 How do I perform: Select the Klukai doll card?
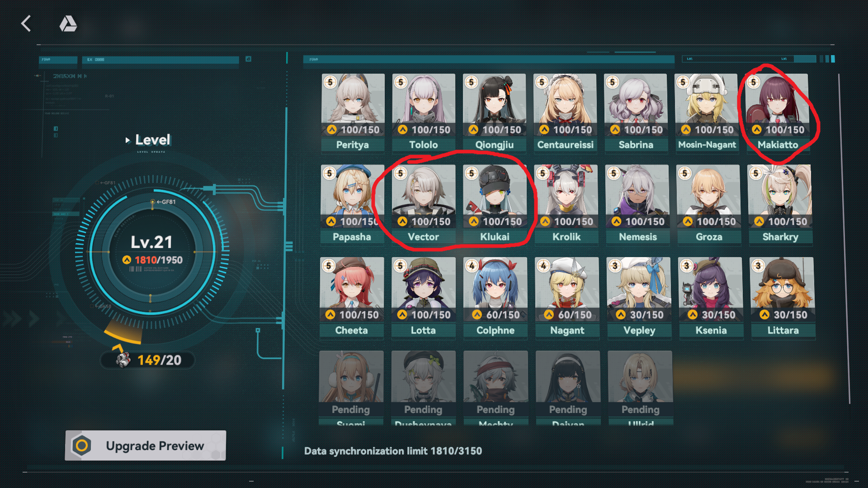(x=495, y=205)
